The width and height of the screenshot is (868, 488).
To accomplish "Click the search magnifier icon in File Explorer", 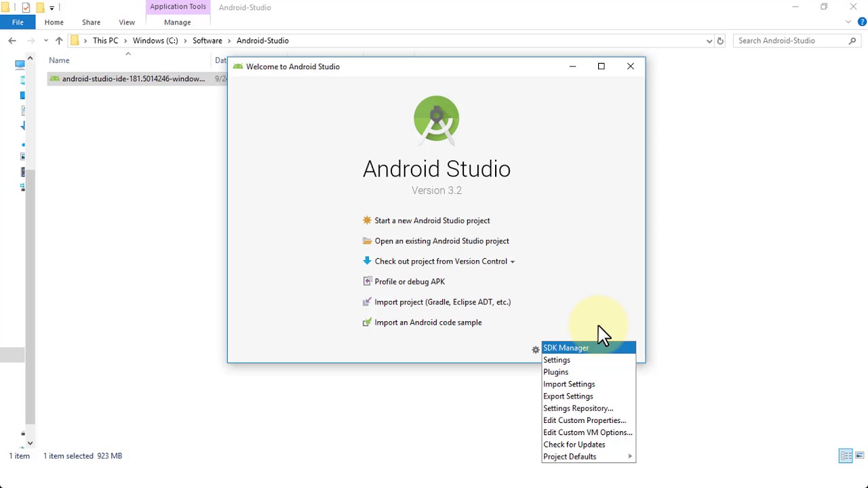I will tap(852, 41).
